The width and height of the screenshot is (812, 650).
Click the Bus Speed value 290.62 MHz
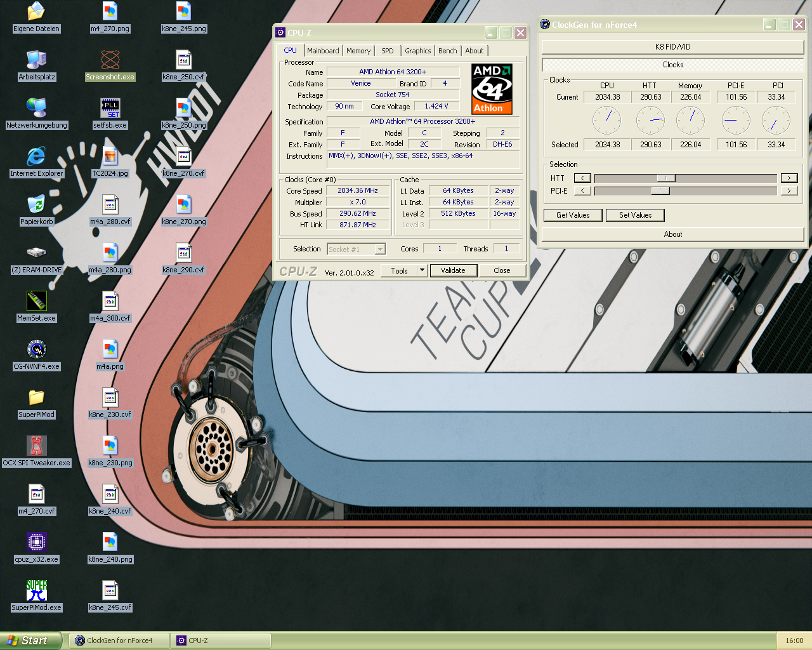(x=357, y=213)
